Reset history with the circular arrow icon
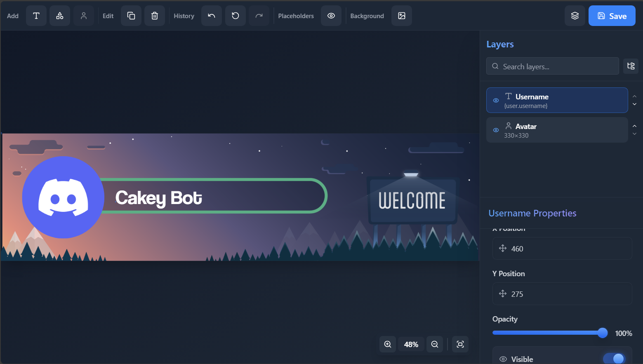 [x=236, y=16]
